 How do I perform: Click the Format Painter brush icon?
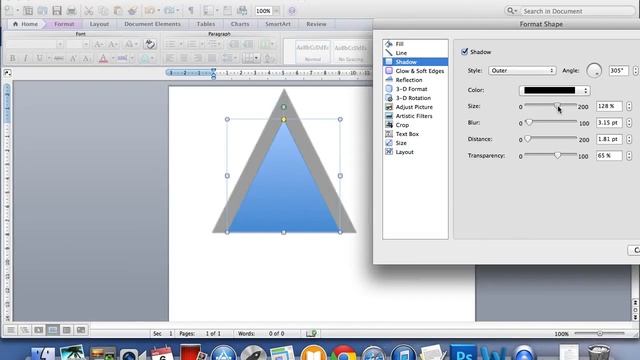pyautogui.click(x=132, y=11)
